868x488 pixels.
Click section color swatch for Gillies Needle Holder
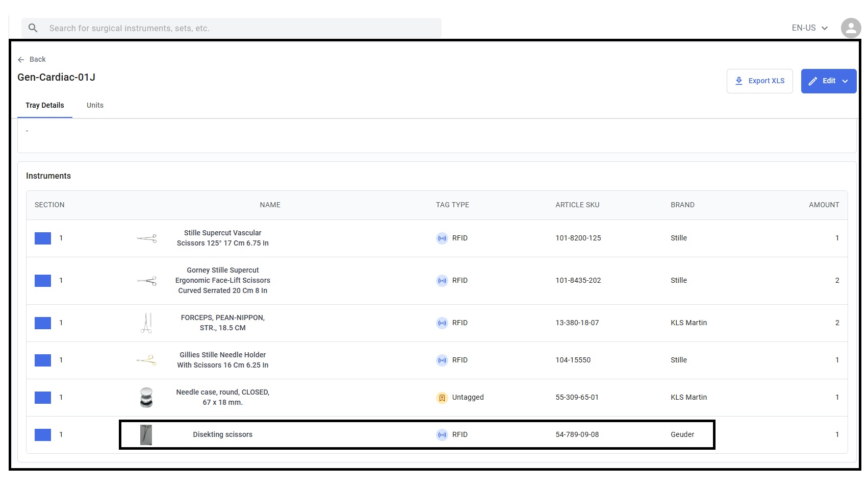point(43,360)
